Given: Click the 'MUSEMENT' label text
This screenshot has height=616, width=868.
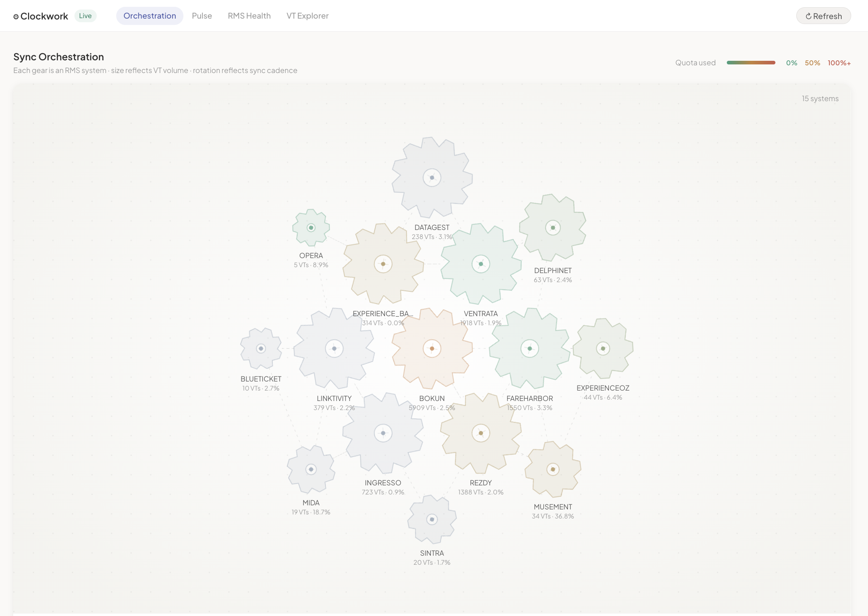Looking at the screenshot, I should click(x=553, y=507).
